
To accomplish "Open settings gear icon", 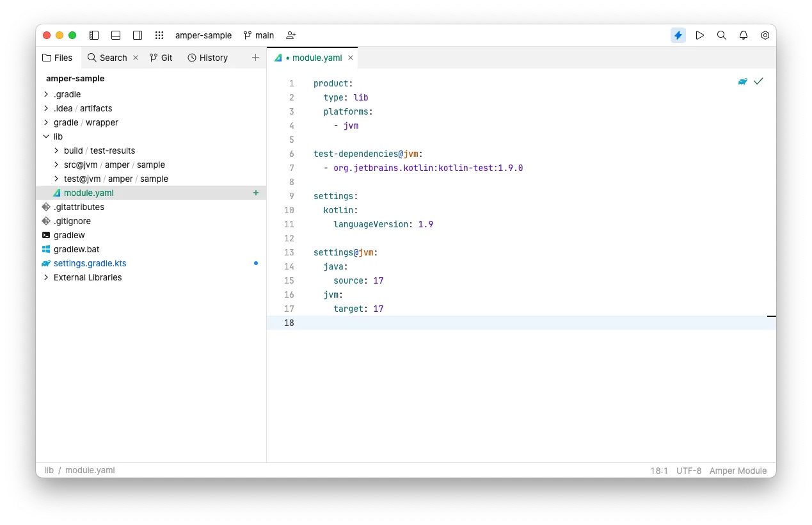I will [765, 35].
